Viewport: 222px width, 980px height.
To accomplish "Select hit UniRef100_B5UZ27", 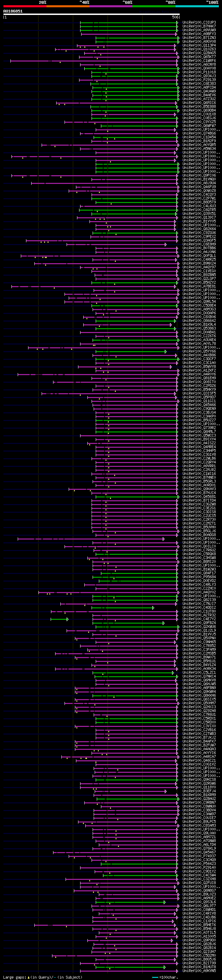I will (x=199, y=420).
